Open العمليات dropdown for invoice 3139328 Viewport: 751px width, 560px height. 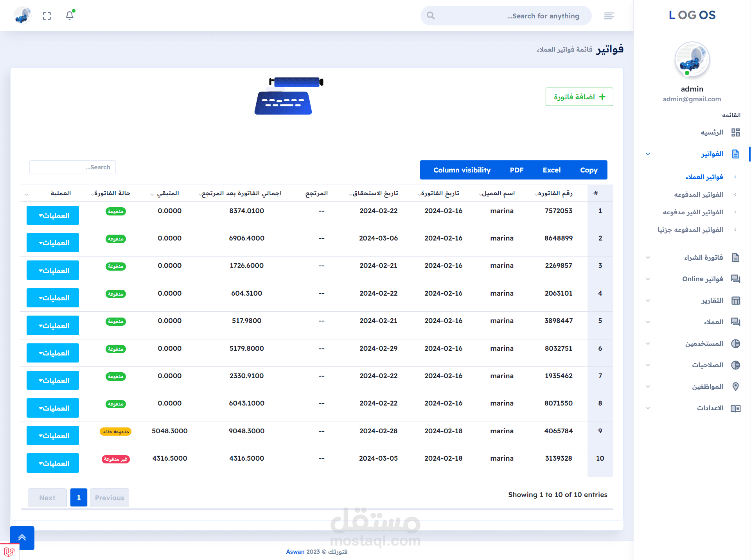[53, 463]
